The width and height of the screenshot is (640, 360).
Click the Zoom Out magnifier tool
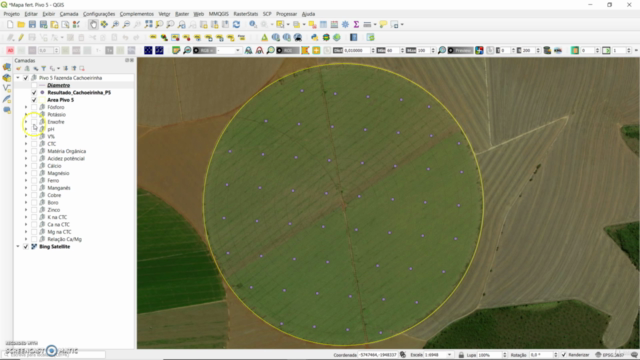[x=127, y=25]
